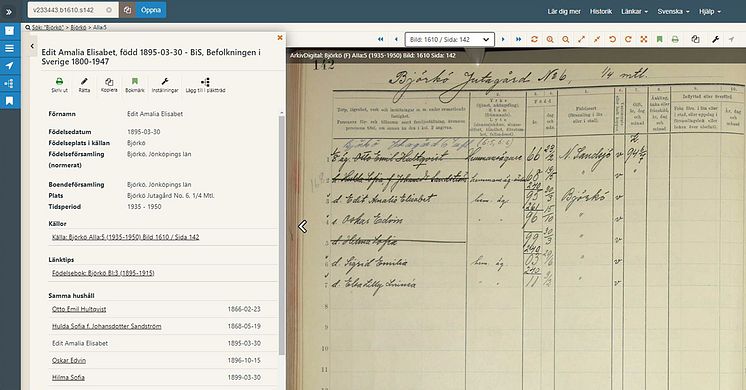The width and height of the screenshot is (746, 390).
Task: Expand the Länkar menu
Action: pos(634,11)
